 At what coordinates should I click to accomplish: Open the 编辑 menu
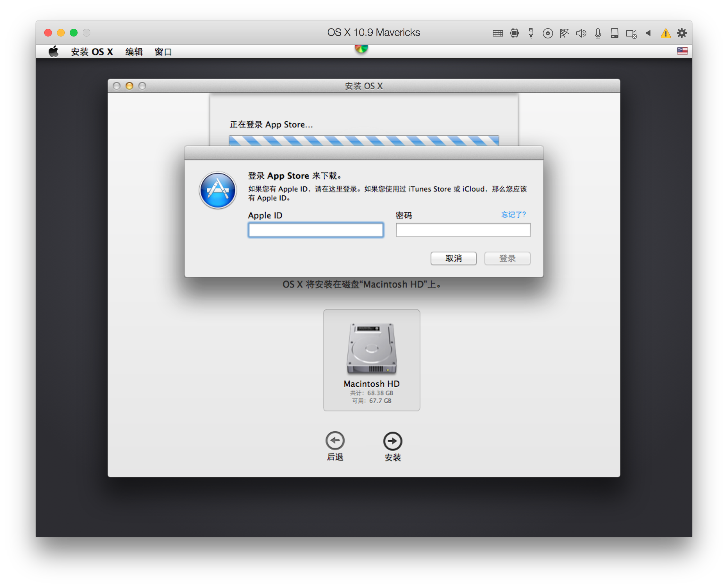tap(134, 52)
